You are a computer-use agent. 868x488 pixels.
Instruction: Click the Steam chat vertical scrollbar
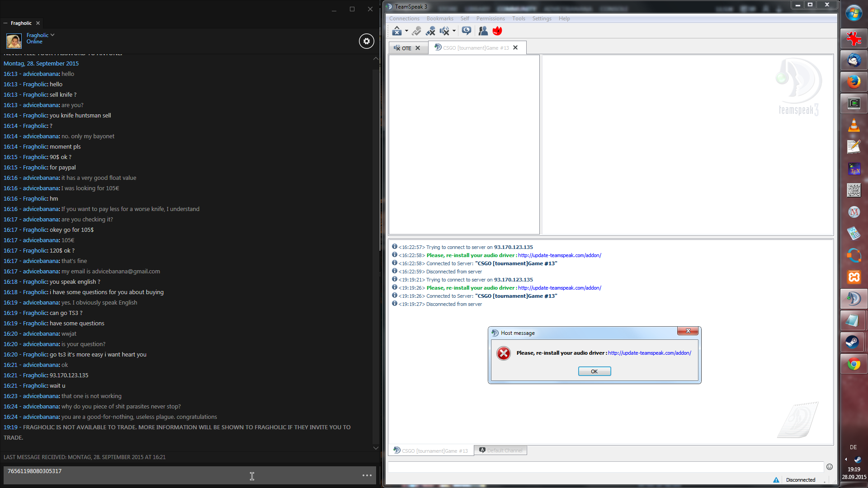click(x=376, y=253)
